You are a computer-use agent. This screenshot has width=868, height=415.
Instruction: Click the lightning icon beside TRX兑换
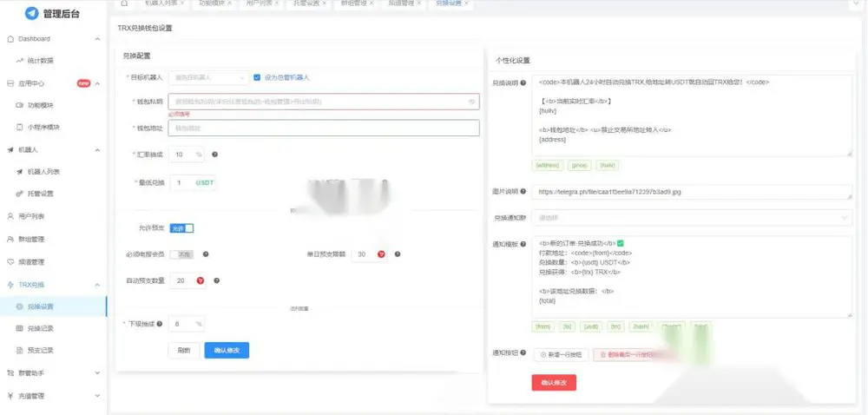pos(10,285)
